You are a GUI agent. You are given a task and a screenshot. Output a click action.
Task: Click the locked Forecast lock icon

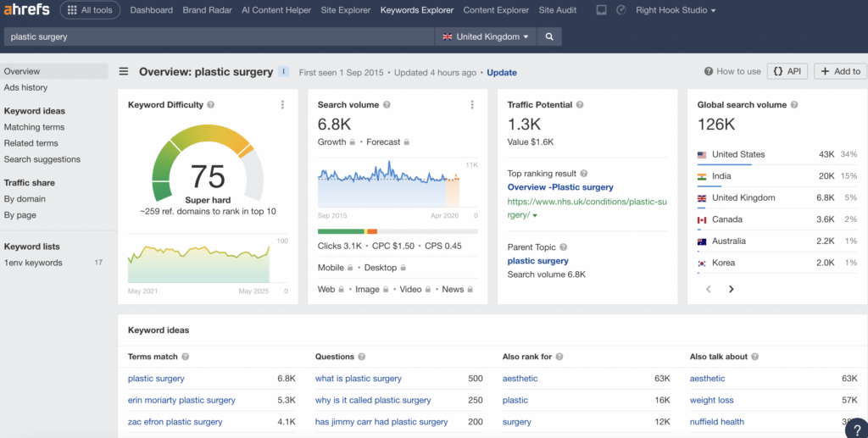(406, 142)
